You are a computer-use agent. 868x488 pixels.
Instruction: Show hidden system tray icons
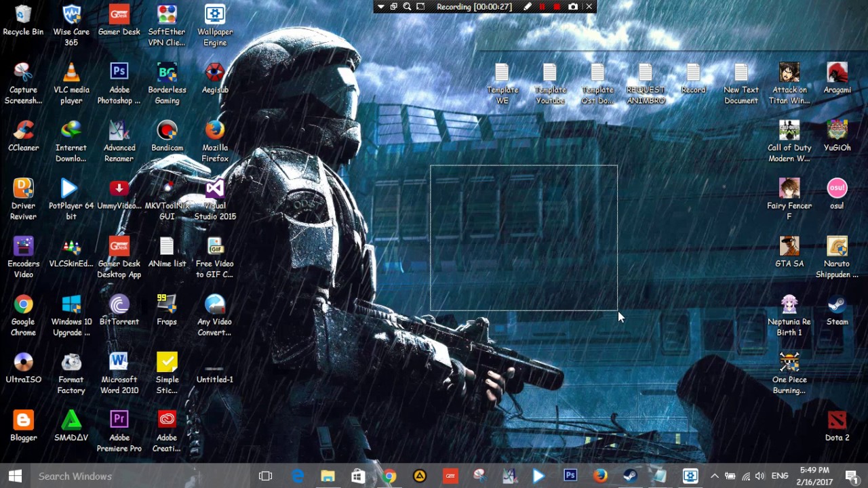714,476
